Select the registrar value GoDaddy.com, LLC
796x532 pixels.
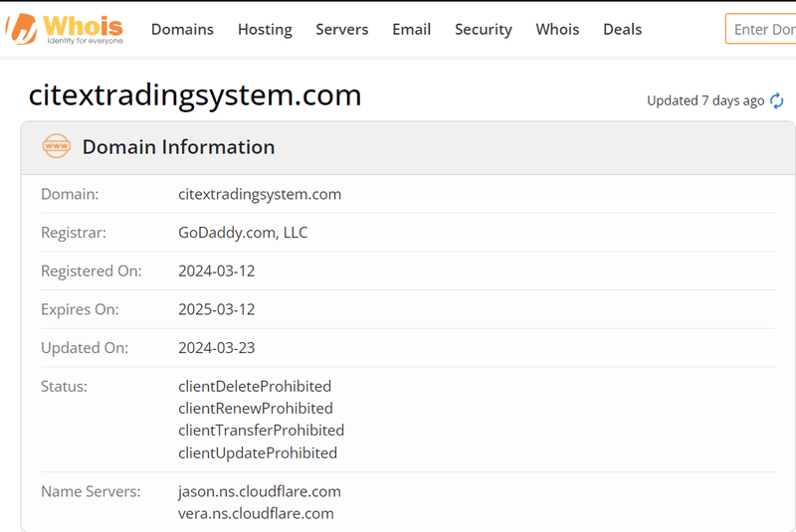click(x=243, y=233)
